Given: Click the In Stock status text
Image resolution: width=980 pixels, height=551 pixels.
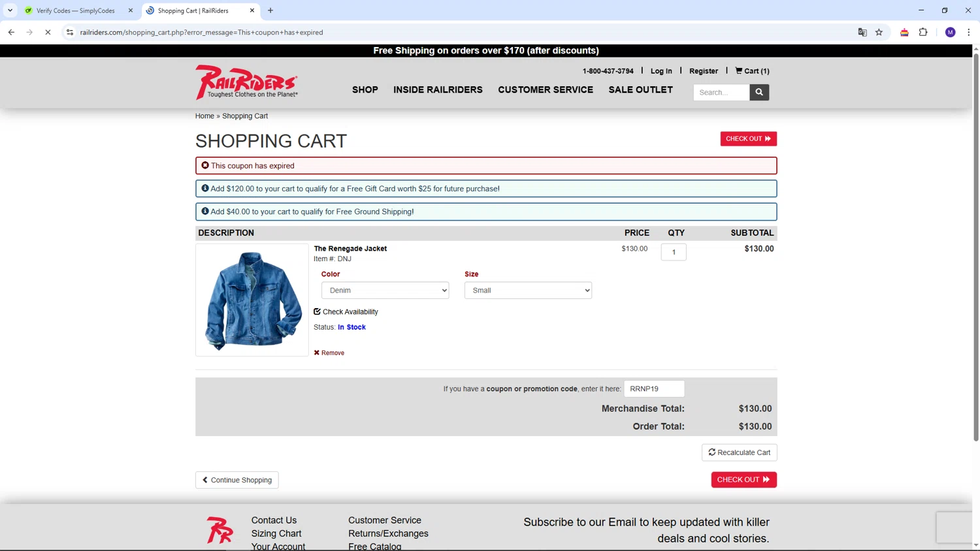Looking at the screenshot, I should (351, 327).
